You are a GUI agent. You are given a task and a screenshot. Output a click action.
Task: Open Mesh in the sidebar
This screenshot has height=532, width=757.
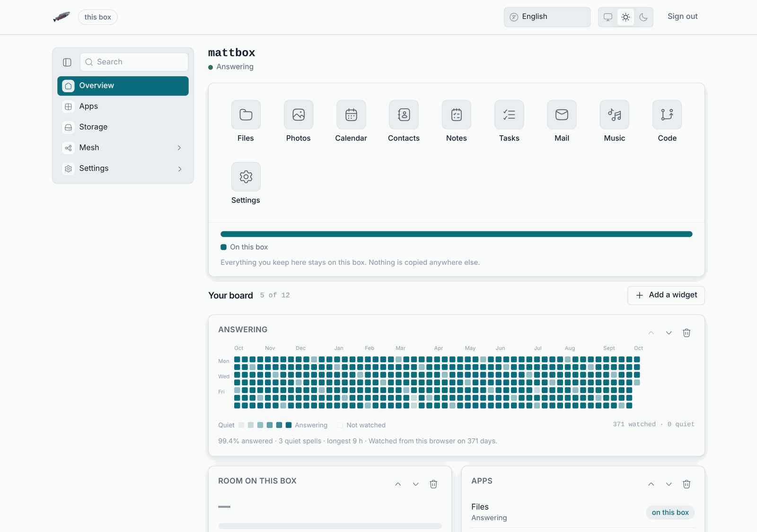tap(123, 148)
